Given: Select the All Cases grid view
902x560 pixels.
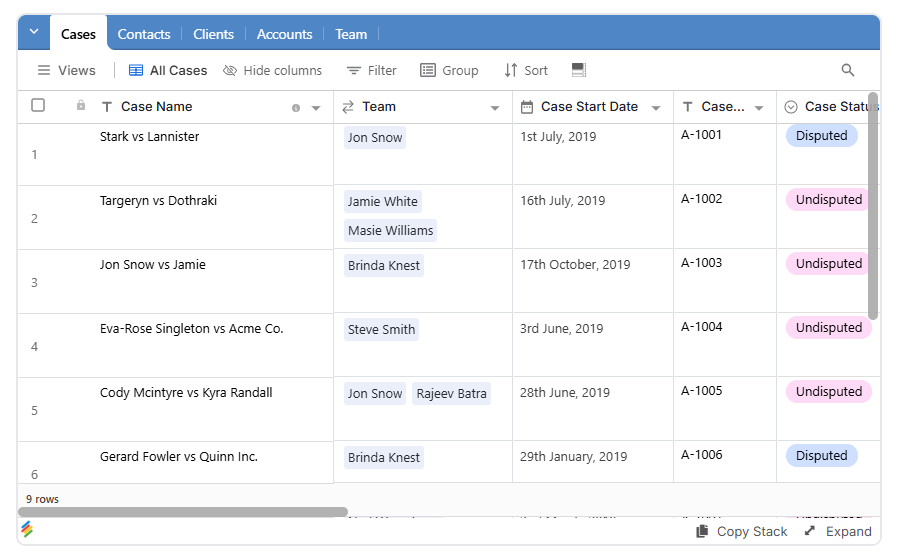Looking at the screenshot, I should click(168, 70).
